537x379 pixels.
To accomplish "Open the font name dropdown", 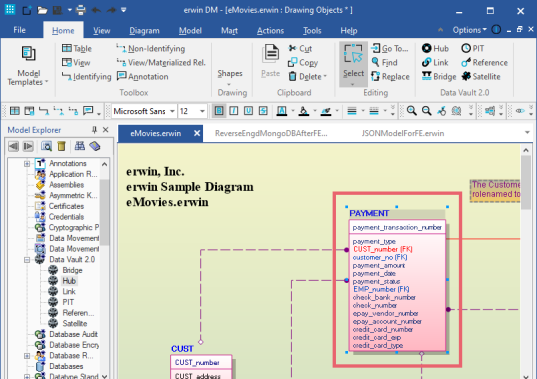I will pos(172,111).
